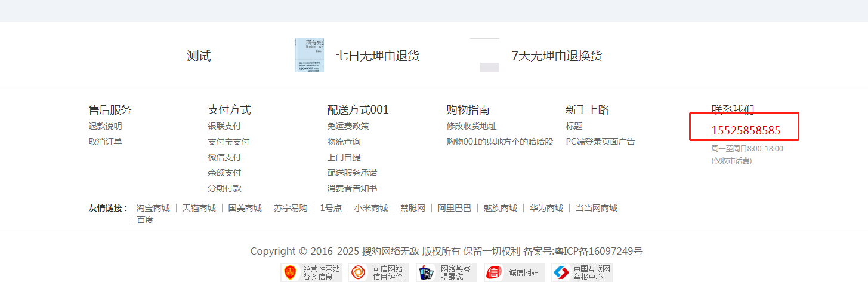Open the 取消订单 link
The image size is (868, 285).
coord(106,142)
